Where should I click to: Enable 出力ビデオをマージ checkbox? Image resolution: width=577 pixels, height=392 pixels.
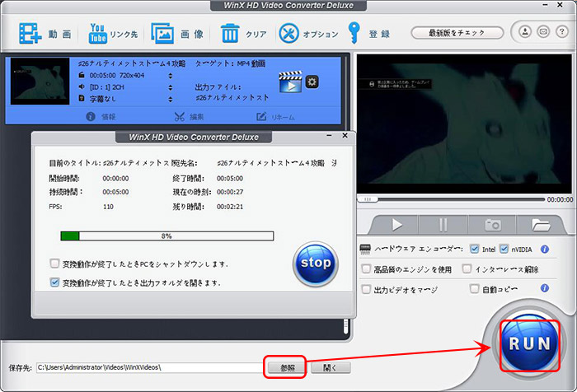coord(366,289)
